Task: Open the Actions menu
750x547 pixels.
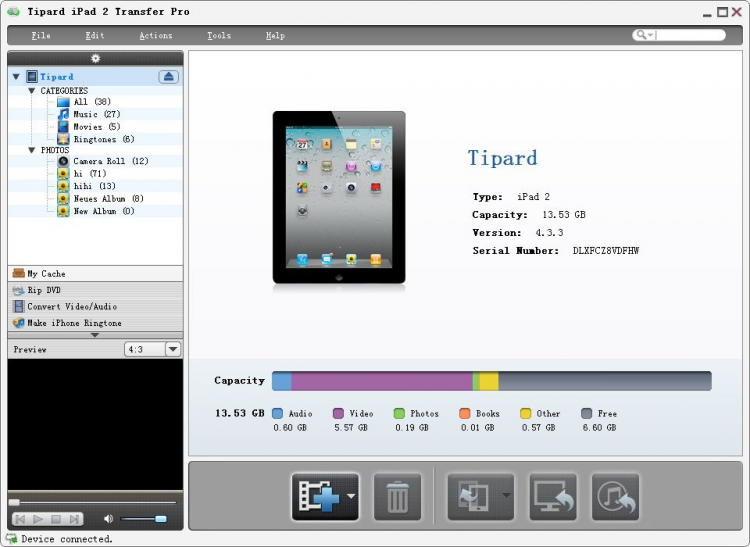Action: [x=156, y=35]
